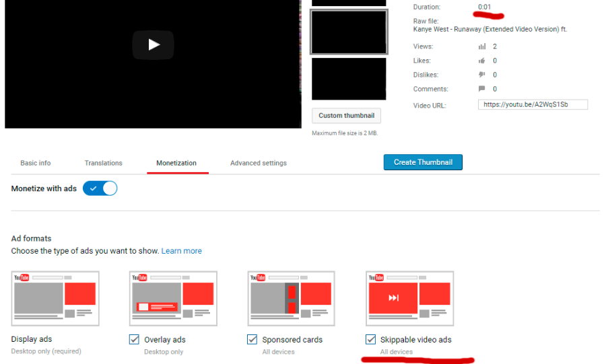Screen dimensions: 606x364
Task: Uncheck the Sponsored cards checkbox
Action: (x=252, y=340)
